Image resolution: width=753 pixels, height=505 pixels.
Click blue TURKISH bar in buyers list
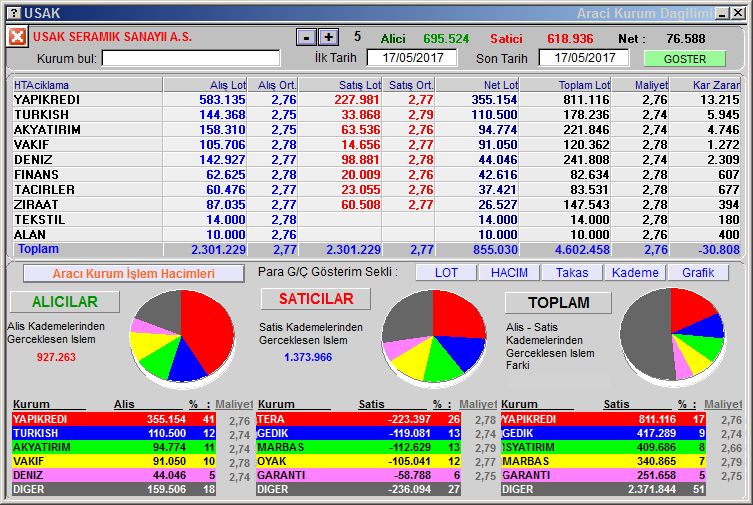point(114,433)
